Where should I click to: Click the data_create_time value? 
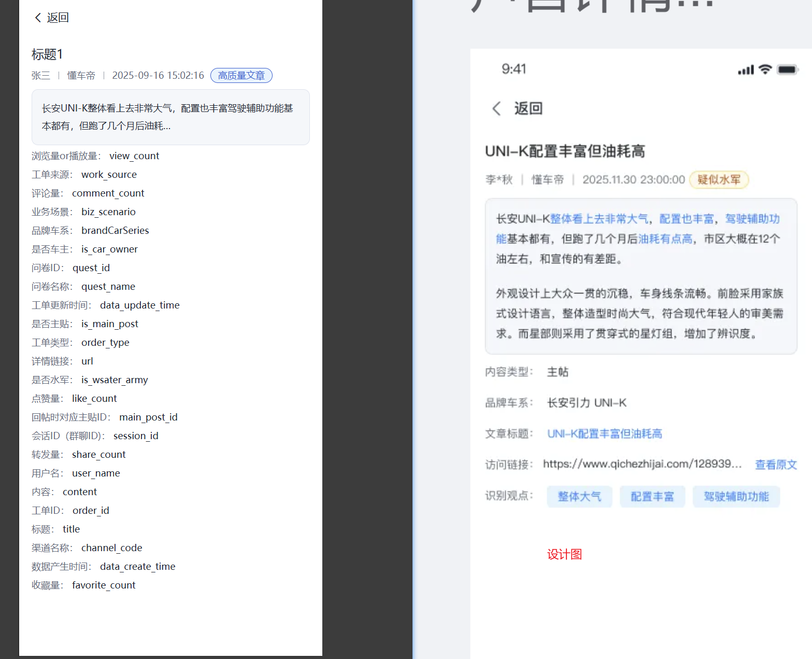click(138, 567)
